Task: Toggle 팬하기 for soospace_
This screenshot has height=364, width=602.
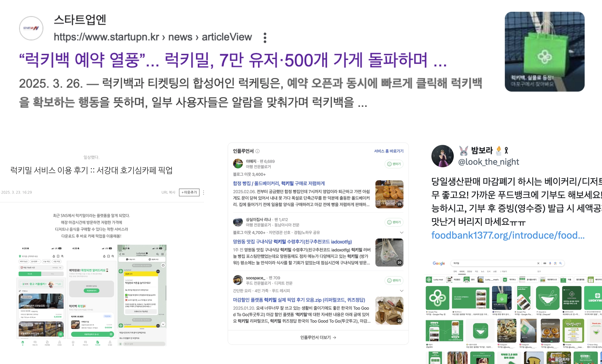Action: pos(394,280)
